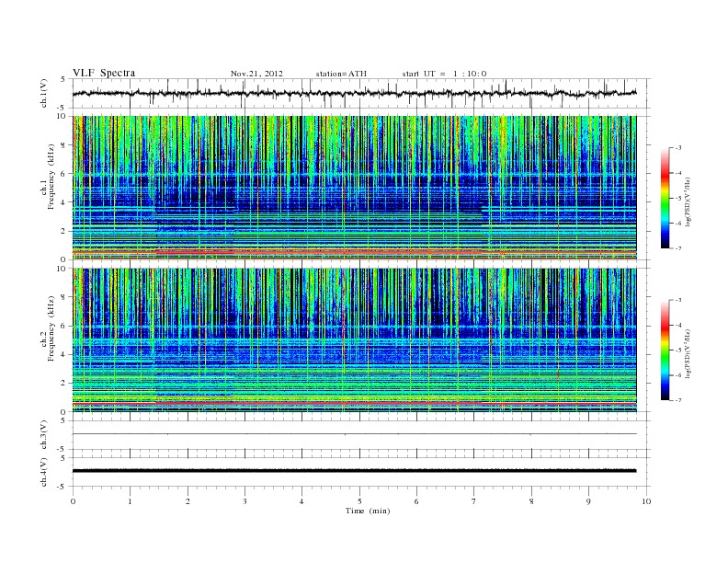Viewport: 728px width, 563px height.
Task: Click time axis tick label "0"
Action: click(73, 501)
